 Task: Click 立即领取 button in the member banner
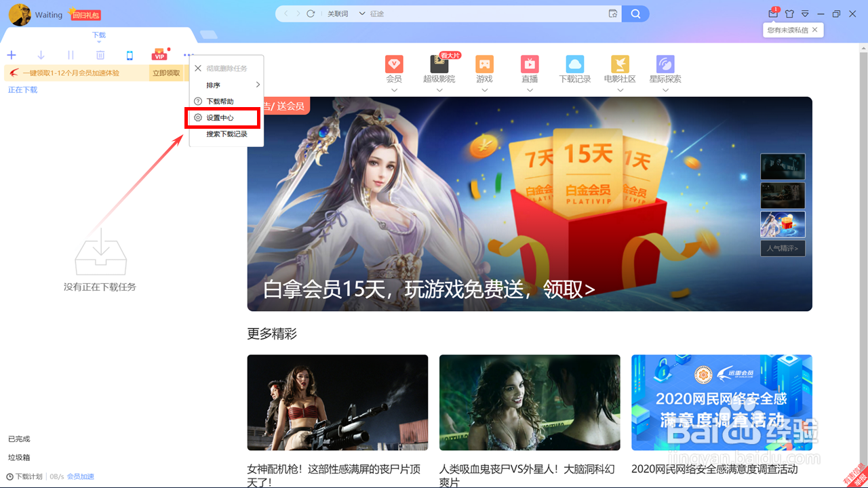tap(166, 73)
